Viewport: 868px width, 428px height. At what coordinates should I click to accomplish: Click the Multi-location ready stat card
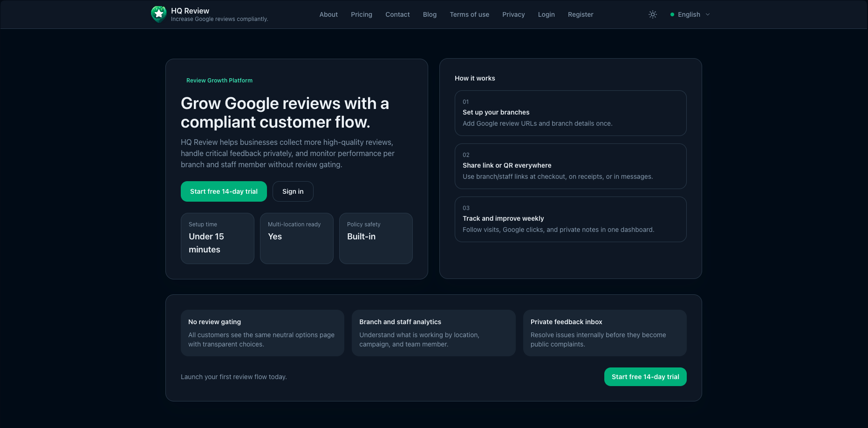pos(296,238)
